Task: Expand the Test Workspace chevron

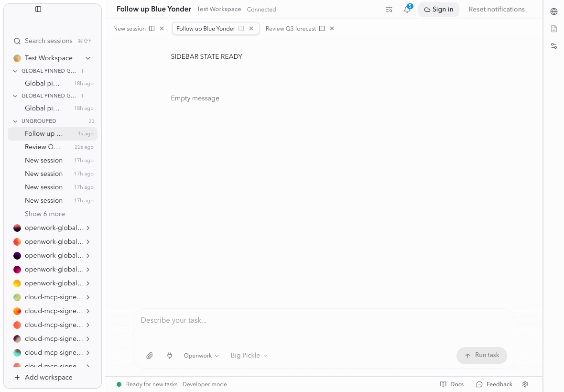Action: click(x=88, y=58)
